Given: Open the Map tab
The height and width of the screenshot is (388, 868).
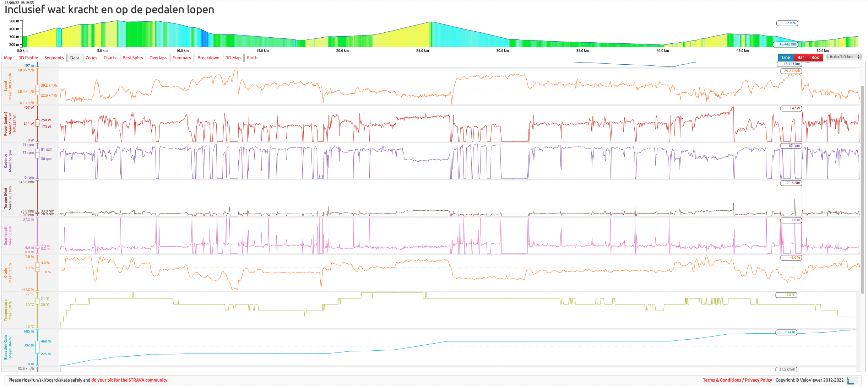Looking at the screenshot, I should coord(8,58).
